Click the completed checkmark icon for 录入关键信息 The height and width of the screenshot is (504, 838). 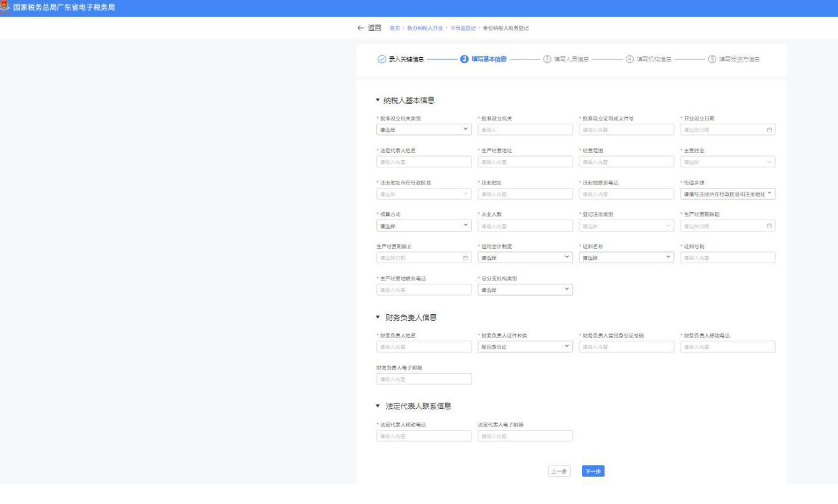(x=382, y=59)
